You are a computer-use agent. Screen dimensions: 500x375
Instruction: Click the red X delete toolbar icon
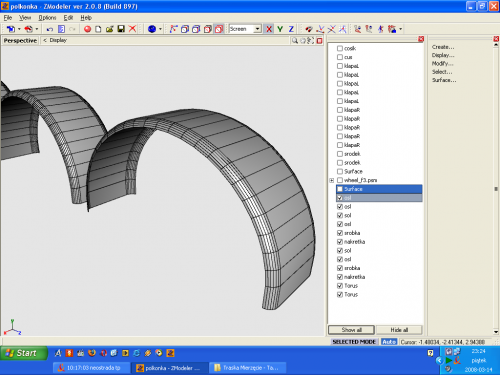[132, 29]
